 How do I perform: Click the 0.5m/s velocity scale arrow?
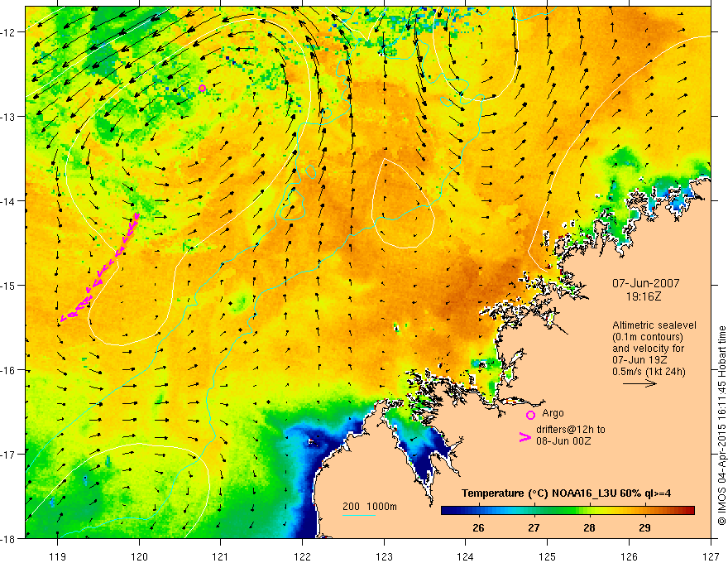(x=639, y=383)
